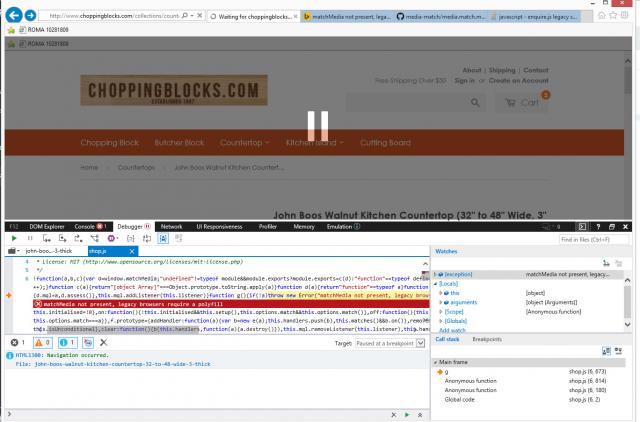The width and height of the screenshot is (640, 422).
Task: Select the Call stack tab
Action: point(447,339)
